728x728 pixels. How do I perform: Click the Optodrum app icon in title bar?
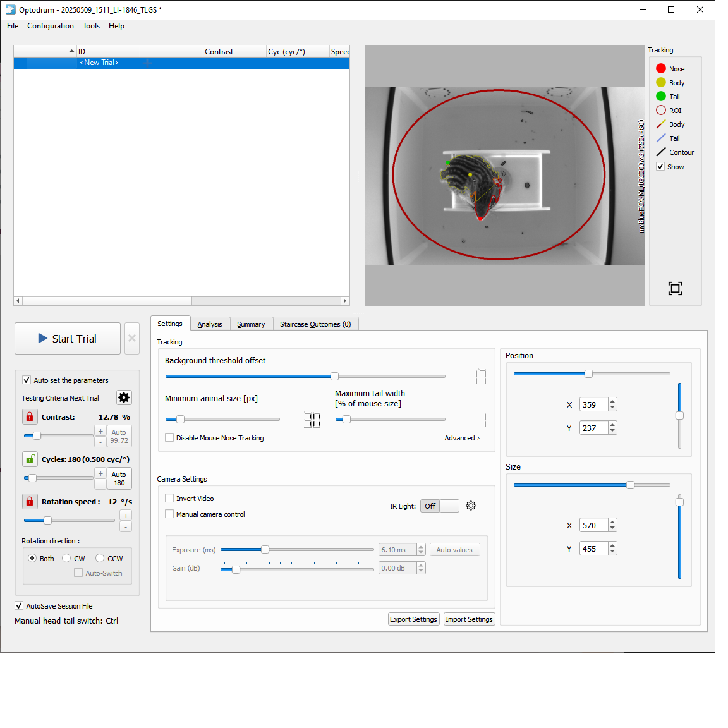(10, 9)
